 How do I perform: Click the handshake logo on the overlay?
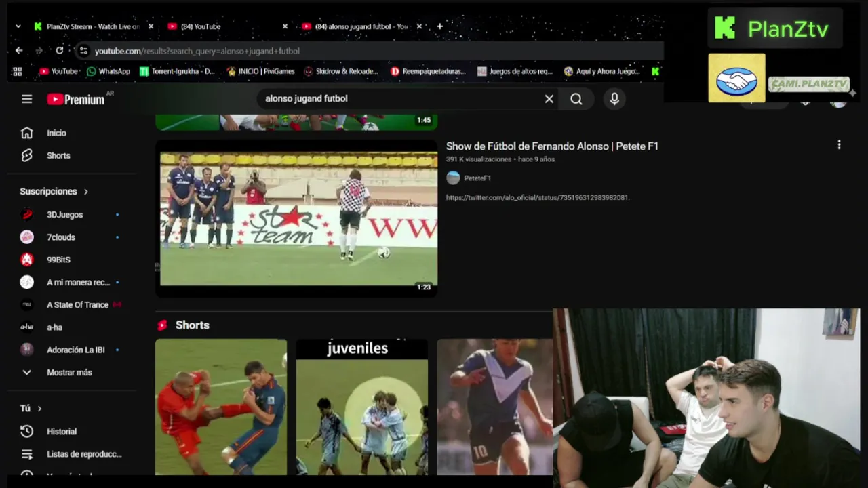pos(736,78)
